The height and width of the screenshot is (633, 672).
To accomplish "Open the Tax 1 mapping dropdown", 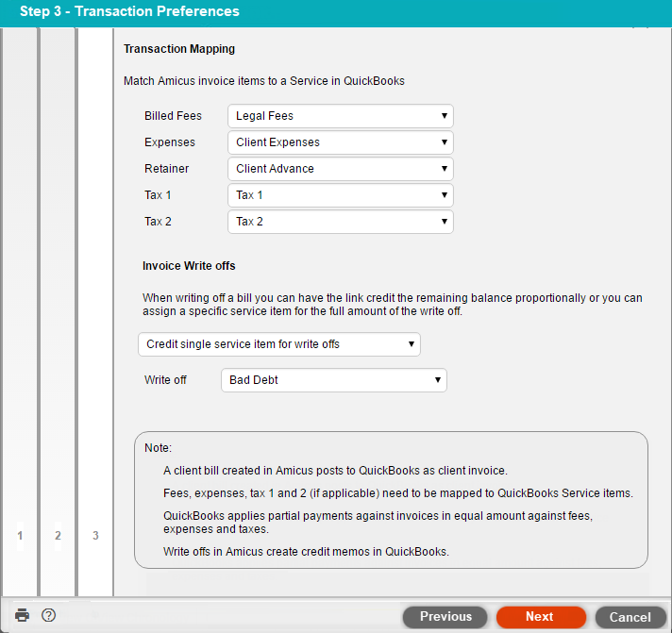I will [x=341, y=195].
